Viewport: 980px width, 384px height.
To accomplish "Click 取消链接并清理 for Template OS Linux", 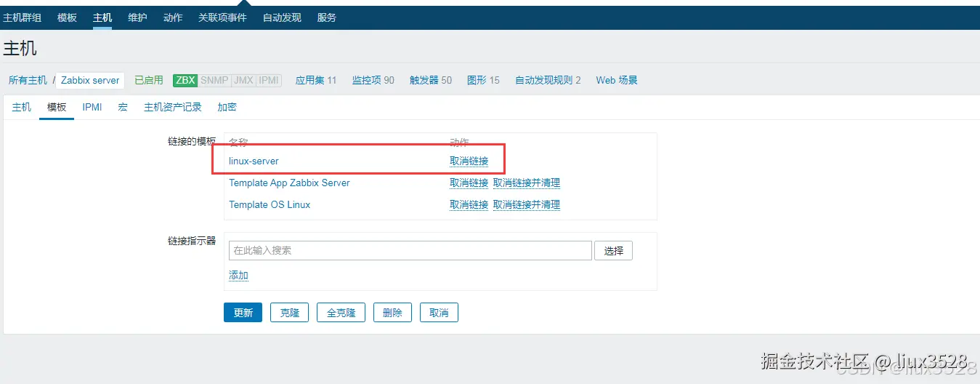I will 527,204.
